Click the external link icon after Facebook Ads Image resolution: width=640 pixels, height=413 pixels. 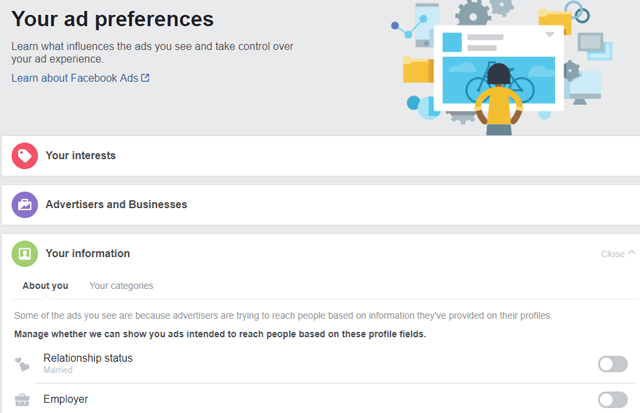click(x=145, y=78)
